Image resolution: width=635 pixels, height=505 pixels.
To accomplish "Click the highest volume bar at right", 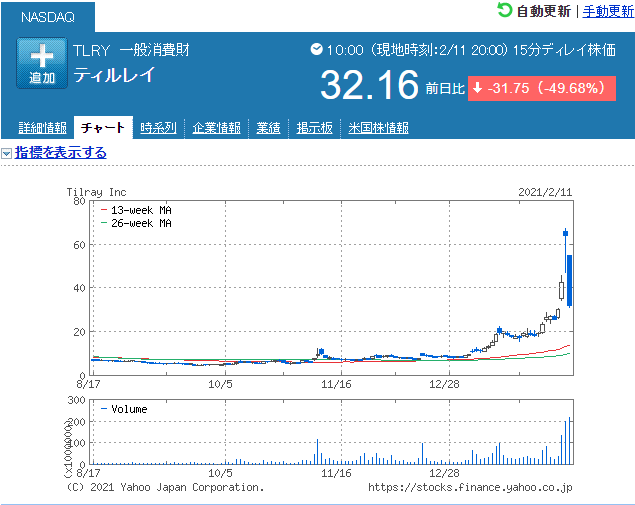I will tap(569, 441).
